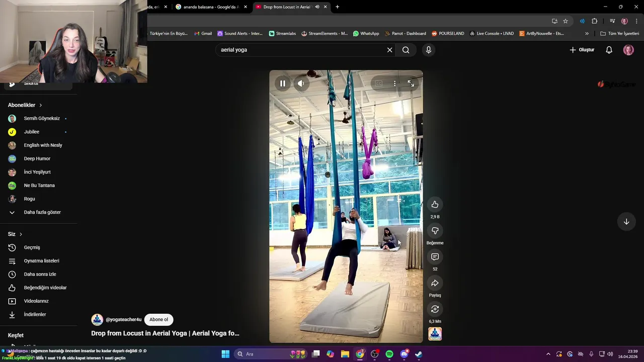Share the Short with Paylaş
Screen dimensions: 644x362
pos(435,283)
